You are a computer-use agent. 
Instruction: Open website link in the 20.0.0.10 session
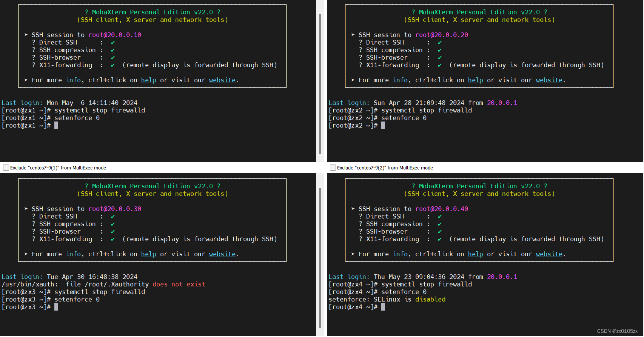(x=222, y=80)
